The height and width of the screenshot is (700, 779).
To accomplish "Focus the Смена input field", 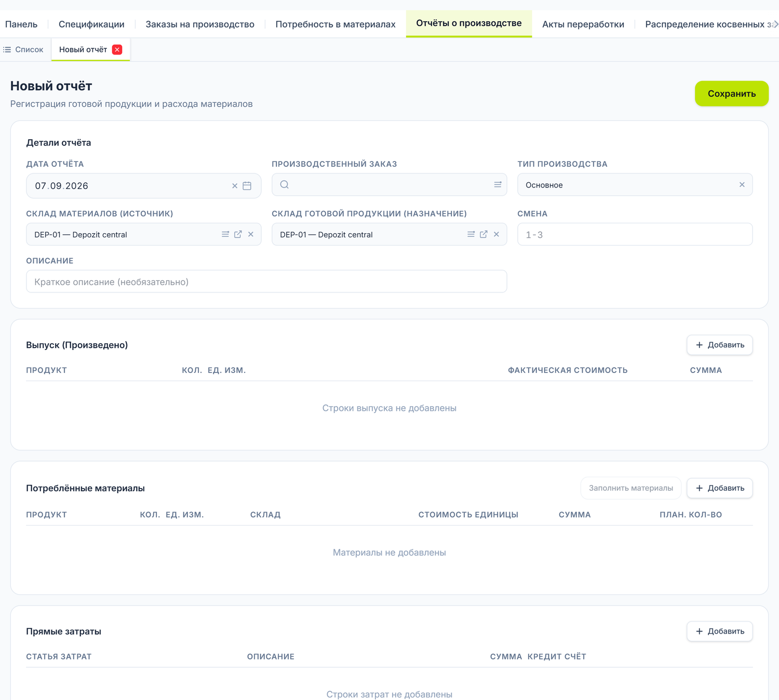I will pyautogui.click(x=635, y=234).
